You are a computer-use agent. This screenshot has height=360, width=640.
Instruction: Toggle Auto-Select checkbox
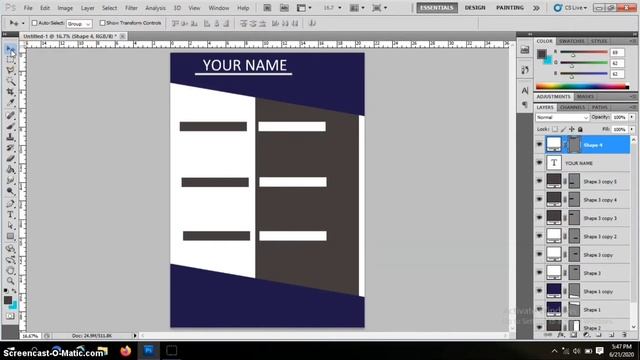click(x=34, y=23)
